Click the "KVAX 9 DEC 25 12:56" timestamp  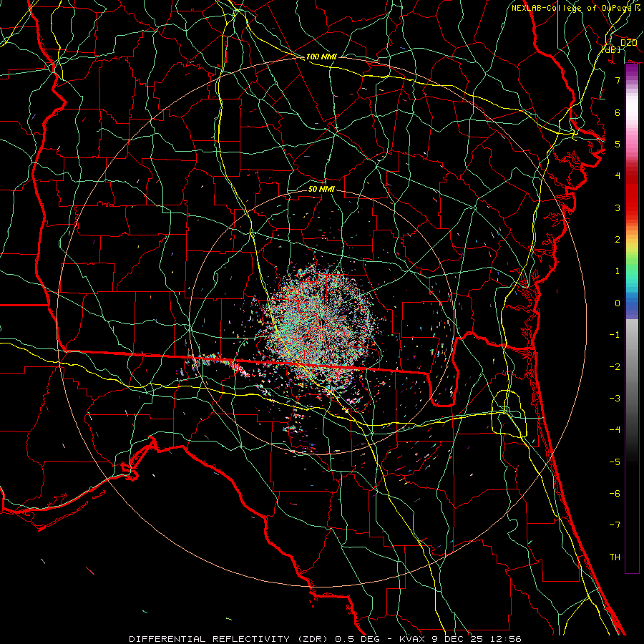point(460,639)
